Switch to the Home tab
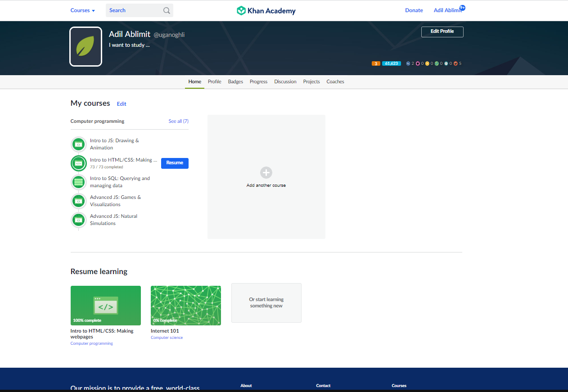The height and width of the screenshot is (392, 568). coord(195,81)
